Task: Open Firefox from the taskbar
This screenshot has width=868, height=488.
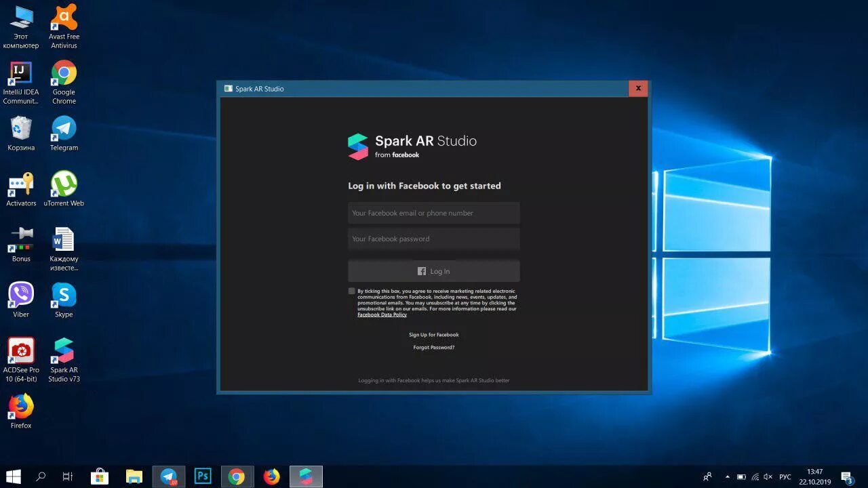Action: 271,476
